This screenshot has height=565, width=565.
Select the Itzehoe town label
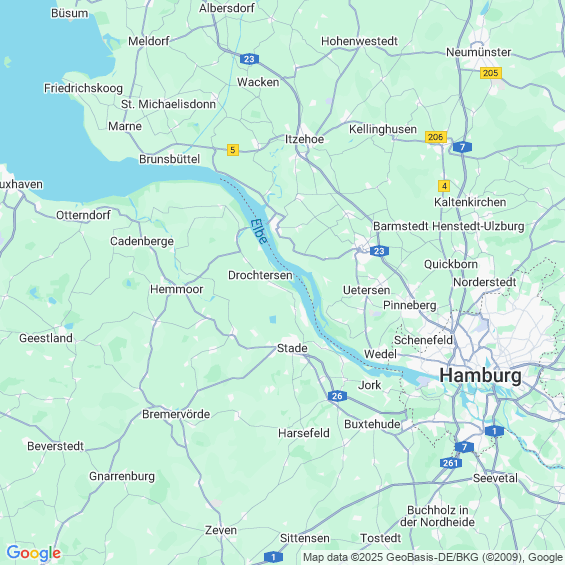pyautogui.click(x=304, y=139)
